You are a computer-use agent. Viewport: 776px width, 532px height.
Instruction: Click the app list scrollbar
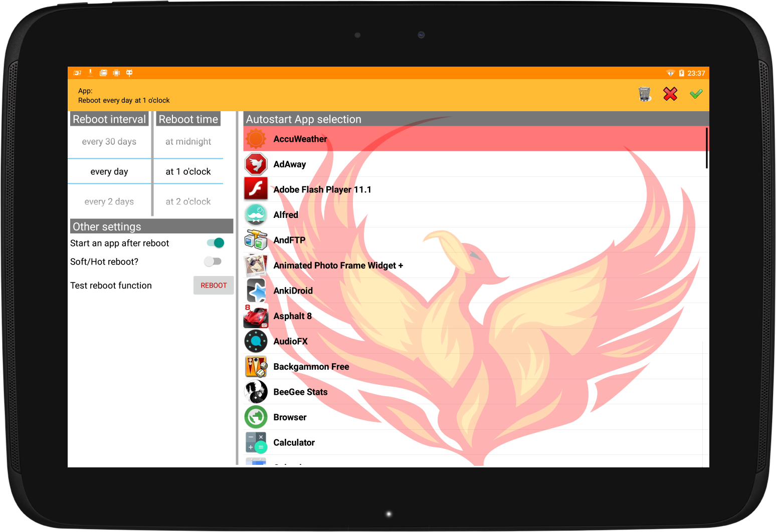click(x=706, y=148)
